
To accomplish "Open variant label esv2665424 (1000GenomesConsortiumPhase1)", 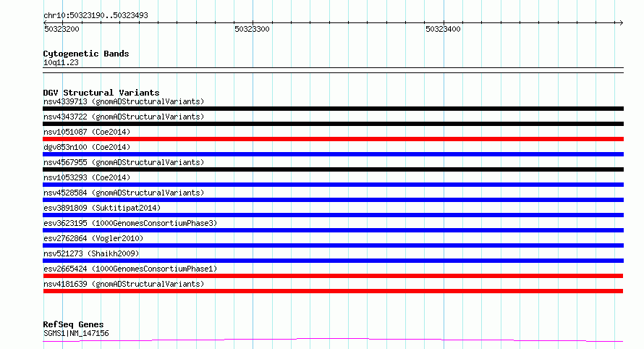I will [130, 269].
